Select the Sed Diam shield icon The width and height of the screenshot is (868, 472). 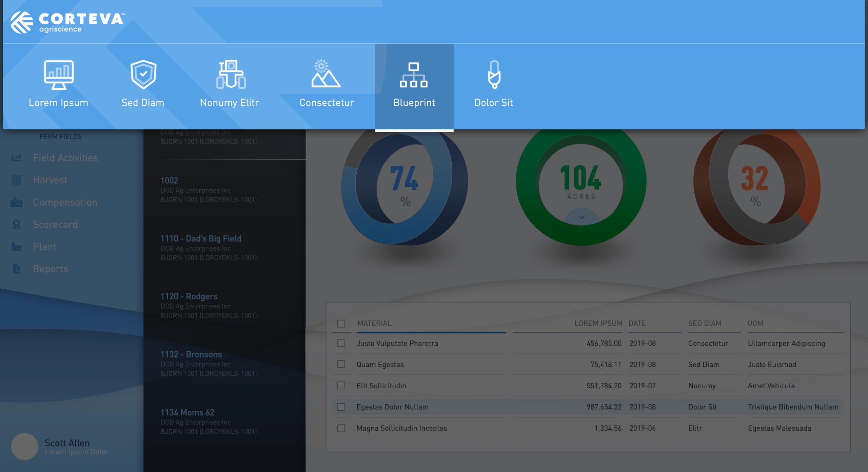[143, 75]
